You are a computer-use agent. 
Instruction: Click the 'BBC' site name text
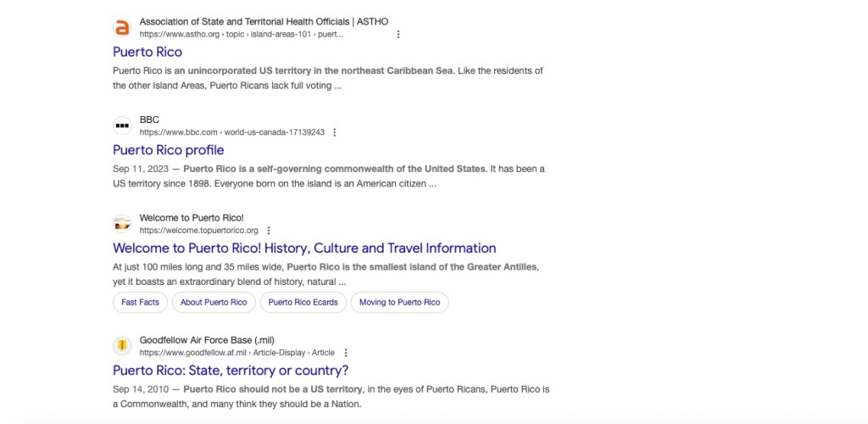tap(149, 120)
